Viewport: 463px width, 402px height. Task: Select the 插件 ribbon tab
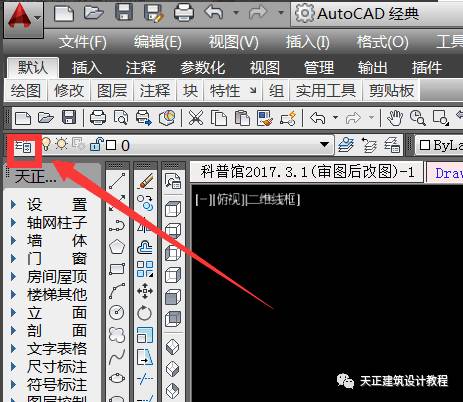click(427, 68)
